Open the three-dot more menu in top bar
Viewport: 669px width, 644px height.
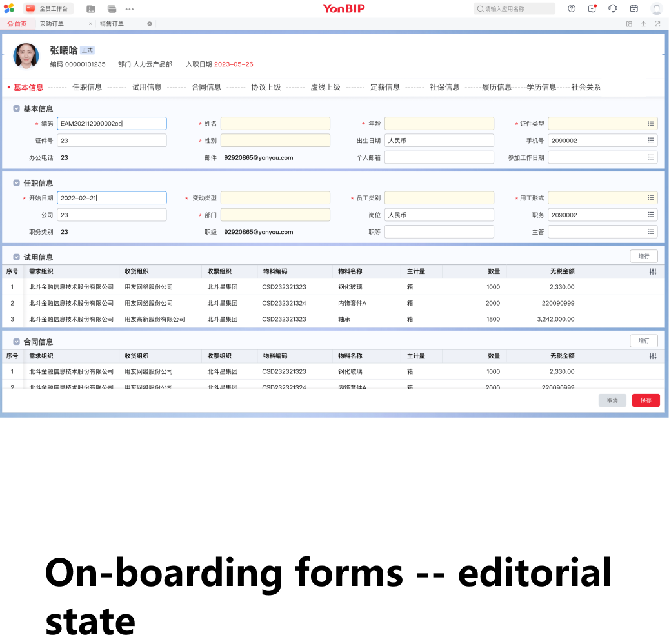(x=130, y=9)
